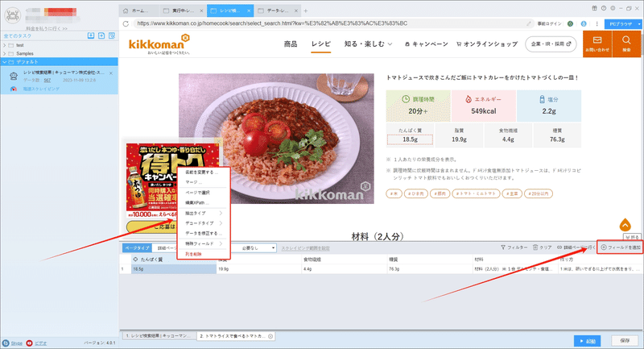Image resolution: width=644 pixels, height=349 pixels.
Task: Click the Skype icon in status bar
Action: (x=6, y=343)
